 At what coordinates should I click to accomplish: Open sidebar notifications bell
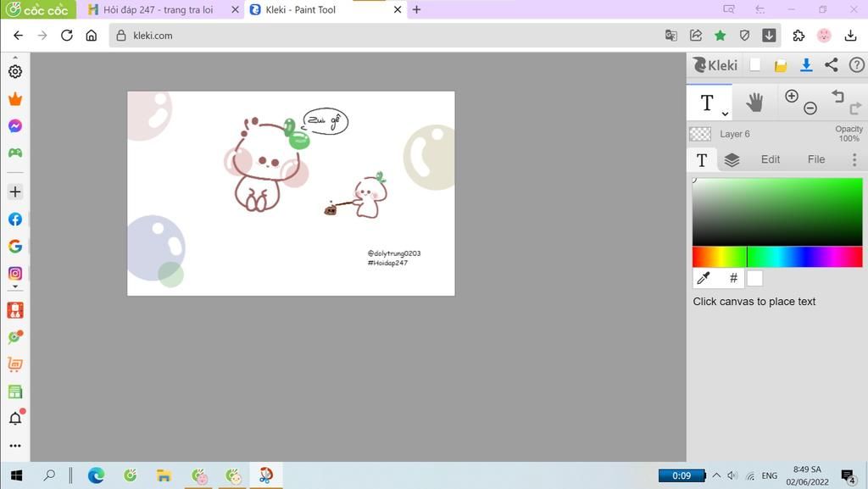15,418
